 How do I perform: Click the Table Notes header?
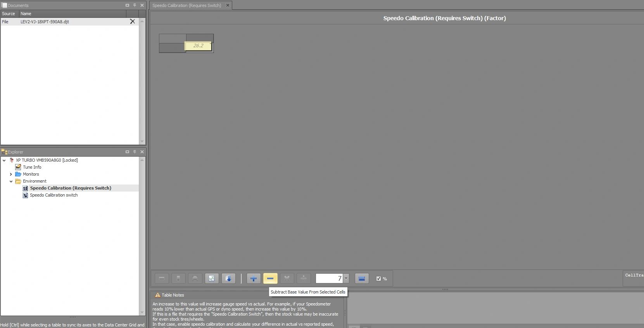pos(173,295)
